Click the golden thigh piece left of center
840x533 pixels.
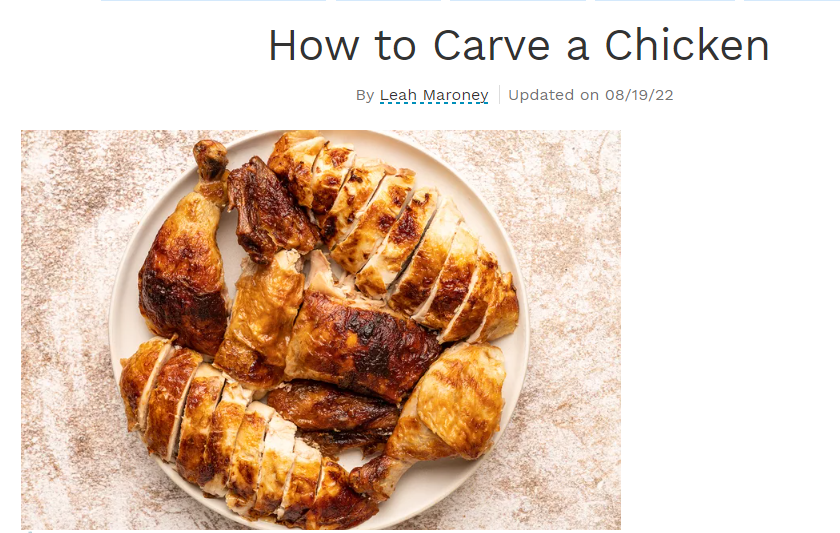click(x=260, y=319)
